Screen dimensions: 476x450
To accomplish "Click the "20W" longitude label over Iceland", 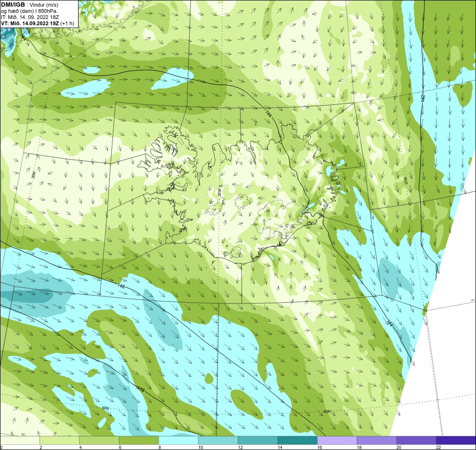I will [x=219, y=192].
